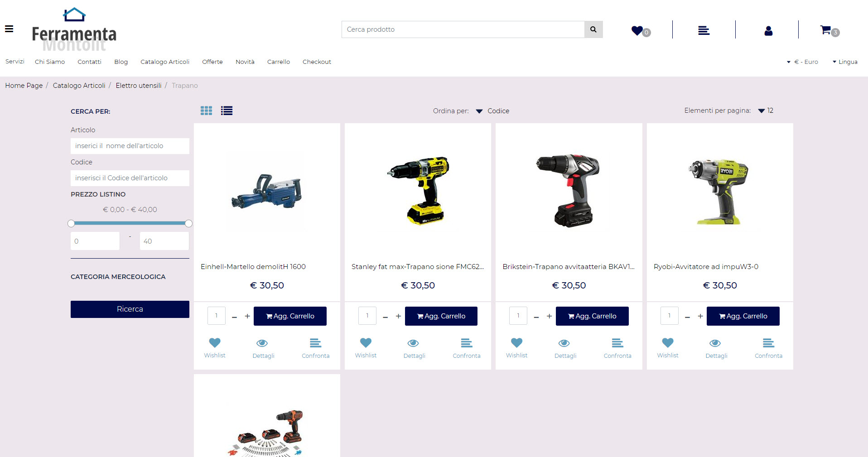
Task: Open Catalogo Articoli menu item
Action: coord(165,62)
